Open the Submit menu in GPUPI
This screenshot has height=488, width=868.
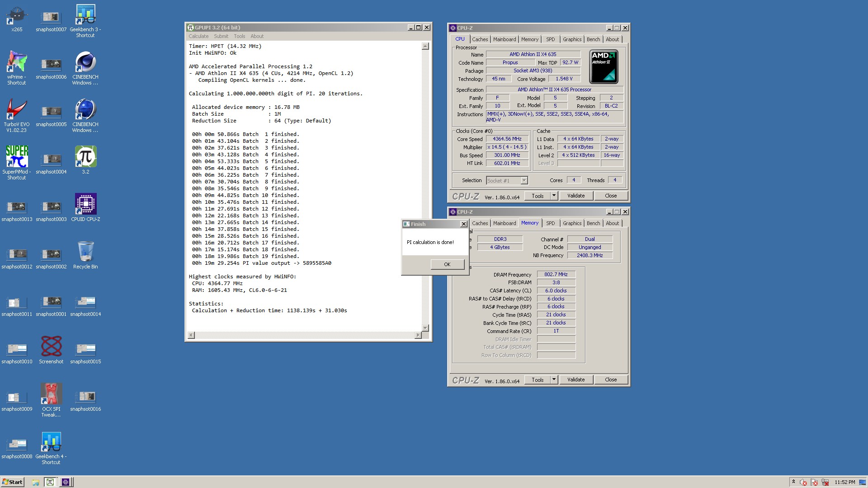tap(221, 36)
